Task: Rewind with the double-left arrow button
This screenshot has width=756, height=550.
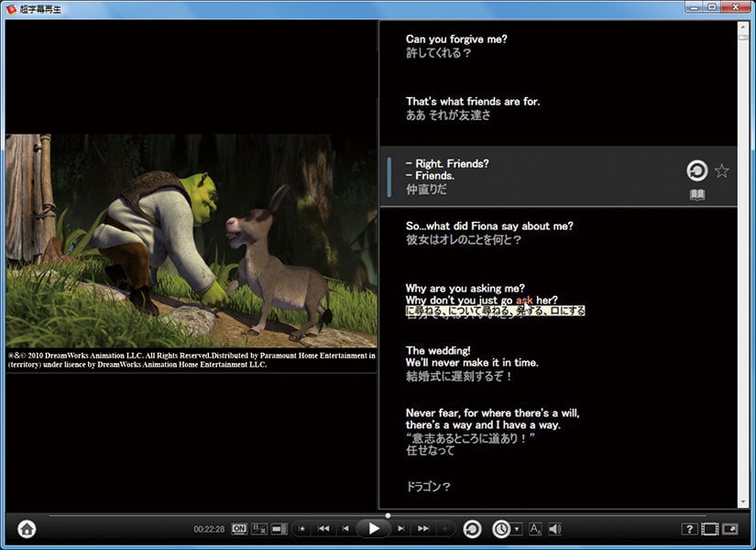Action: pos(323,529)
